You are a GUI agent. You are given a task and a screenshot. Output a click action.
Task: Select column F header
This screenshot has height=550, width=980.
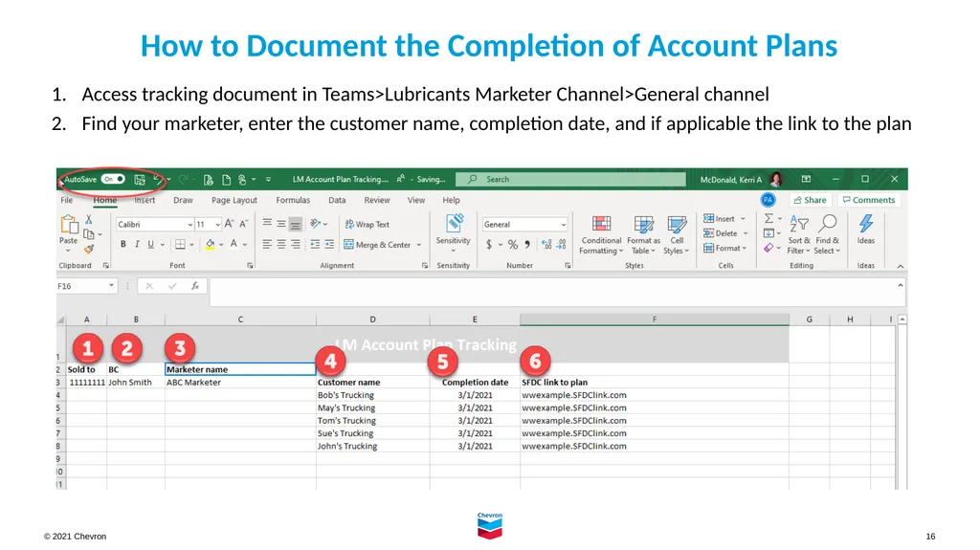pyautogui.click(x=655, y=319)
